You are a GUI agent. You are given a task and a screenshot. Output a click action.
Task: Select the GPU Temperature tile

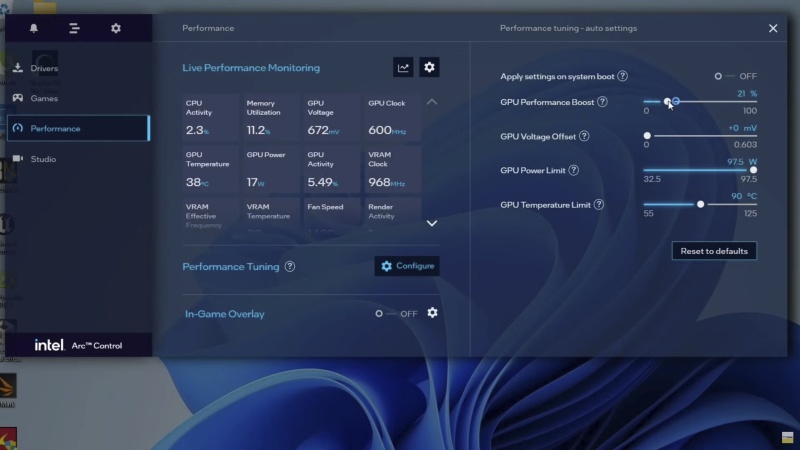(210, 169)
